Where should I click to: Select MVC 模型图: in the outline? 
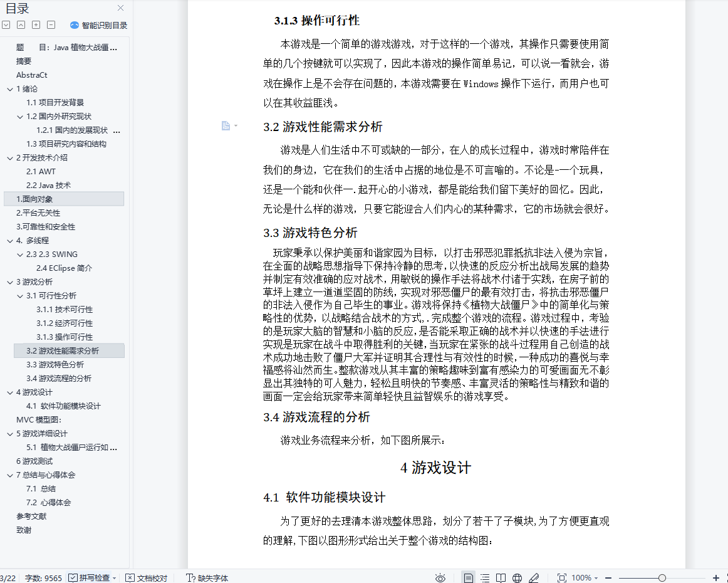39,420
